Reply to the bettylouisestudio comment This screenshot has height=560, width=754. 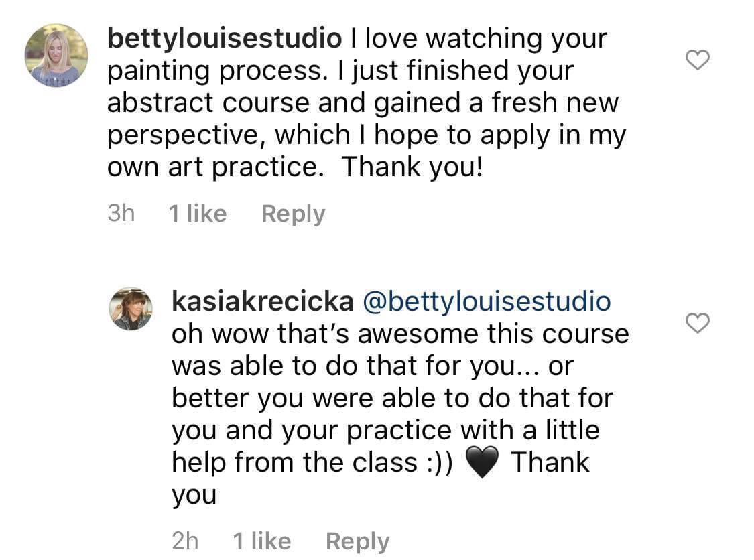(x=293, y=214)
